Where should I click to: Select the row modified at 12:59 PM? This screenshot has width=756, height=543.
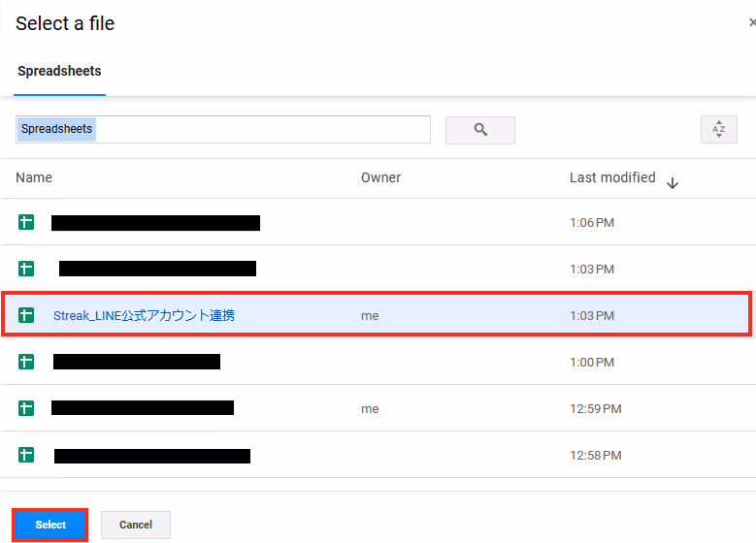point(378,408)
